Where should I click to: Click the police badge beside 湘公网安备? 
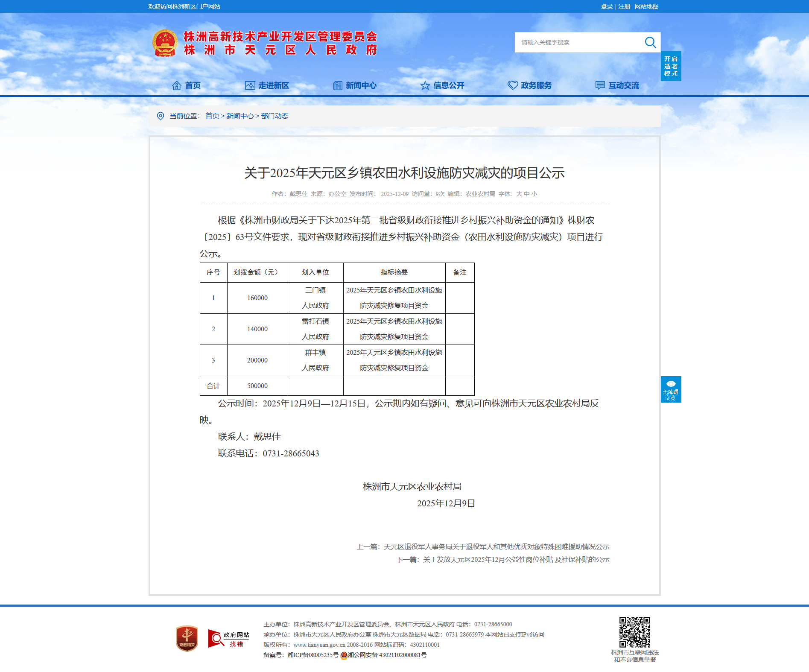click(344, 655)
